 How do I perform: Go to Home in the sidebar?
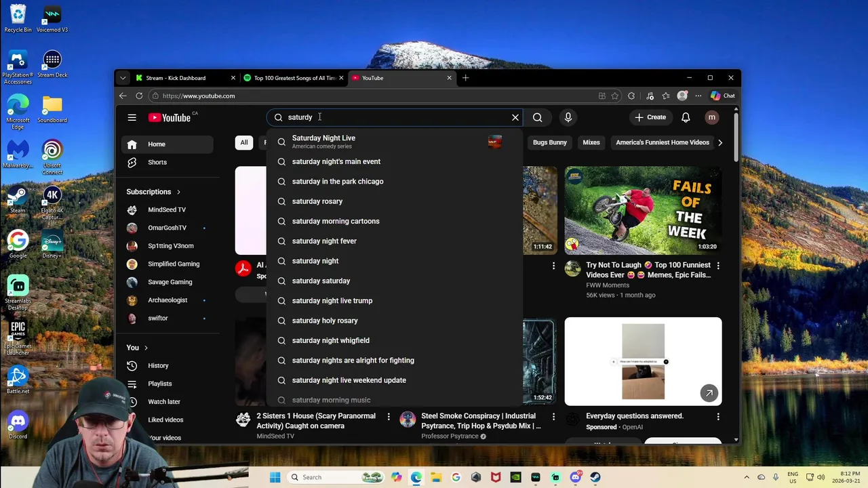point(167,144)
